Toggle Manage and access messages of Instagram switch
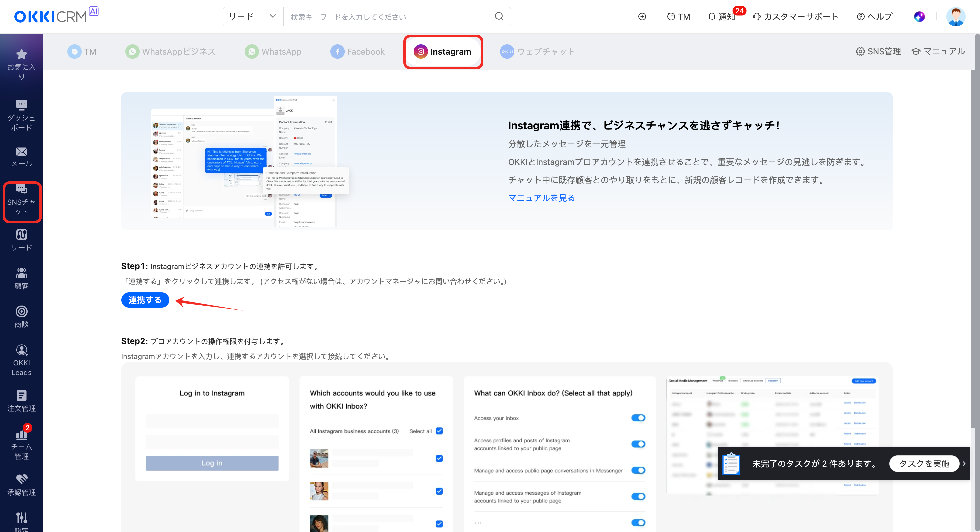Image resolution: width=980 pixels, height=532 pixels. tap(638, 497)
